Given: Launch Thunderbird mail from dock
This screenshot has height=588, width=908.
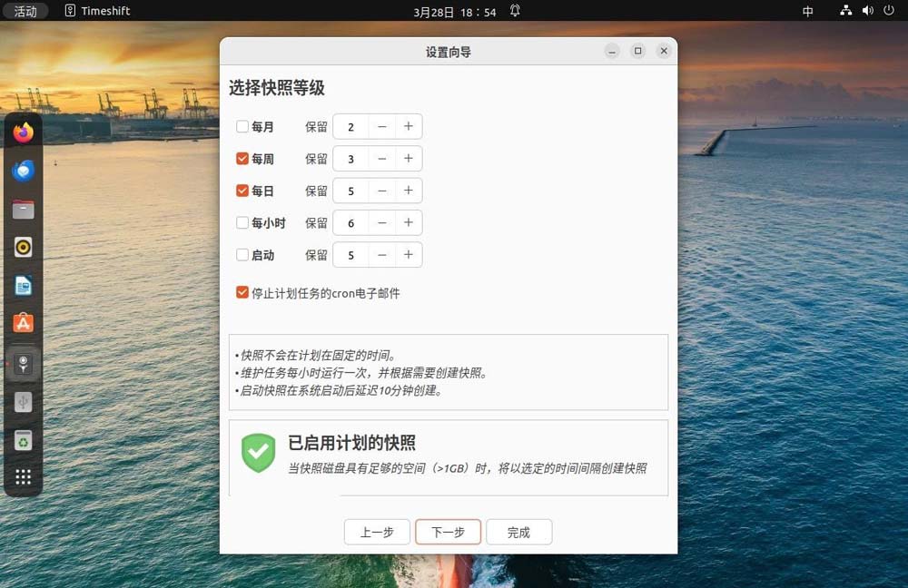Looking at the screenshot, I should point(24,171).
